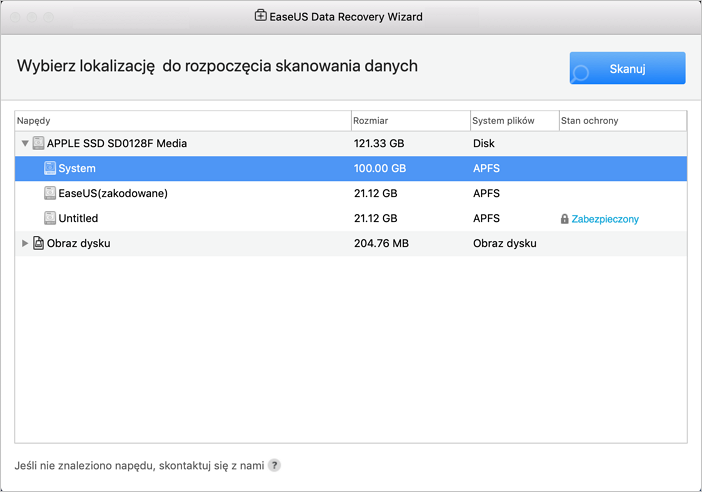This screenshot has width=702, height=492.
Task: Click APFS in the Untitled row
Action: coord(486,218)
